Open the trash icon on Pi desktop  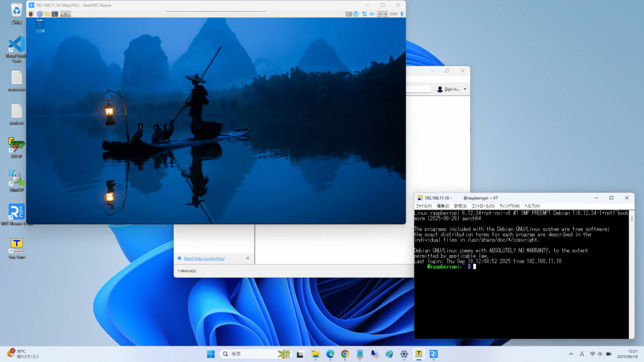40,24
